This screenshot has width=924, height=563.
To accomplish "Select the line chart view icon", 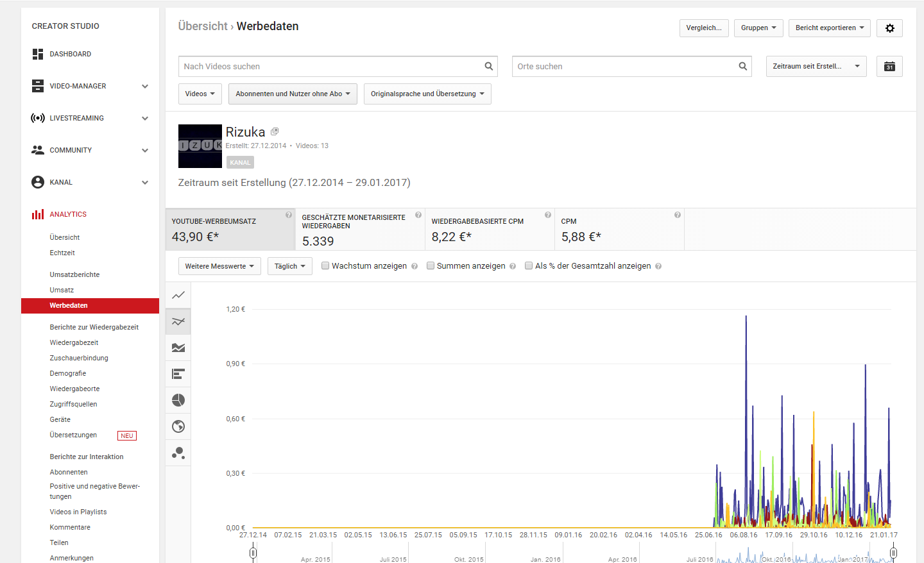I will (x=178, y=295).
